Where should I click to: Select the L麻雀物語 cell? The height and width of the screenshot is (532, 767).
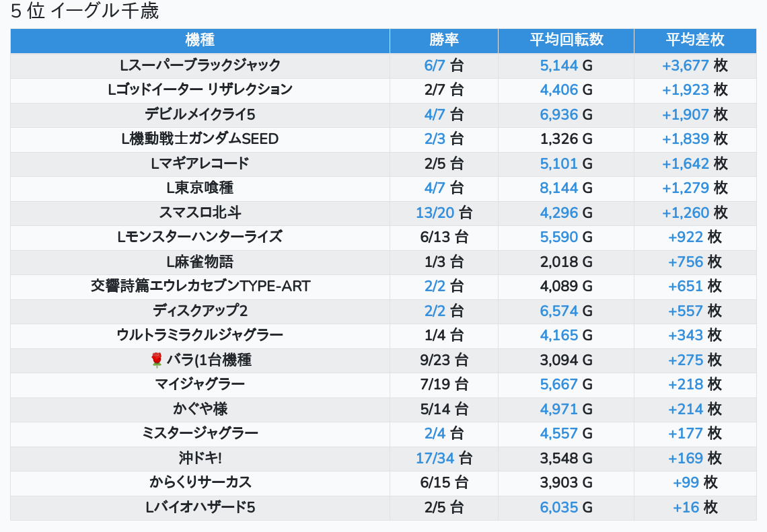tap(200, 262)
